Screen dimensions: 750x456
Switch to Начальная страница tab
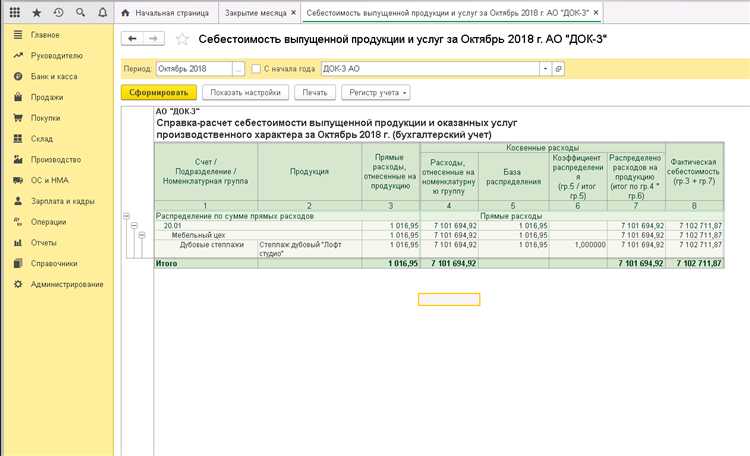point(166,13)
